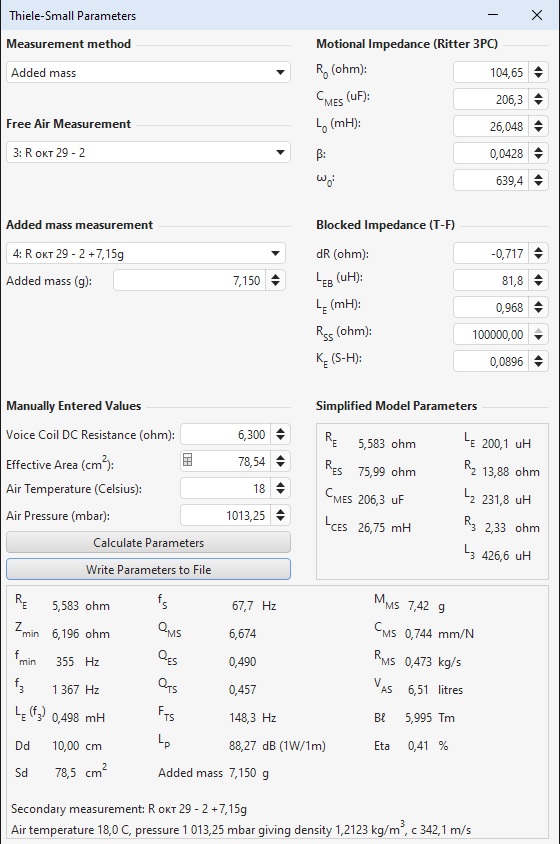Open the Measurement method dropdown

(148, 72)
